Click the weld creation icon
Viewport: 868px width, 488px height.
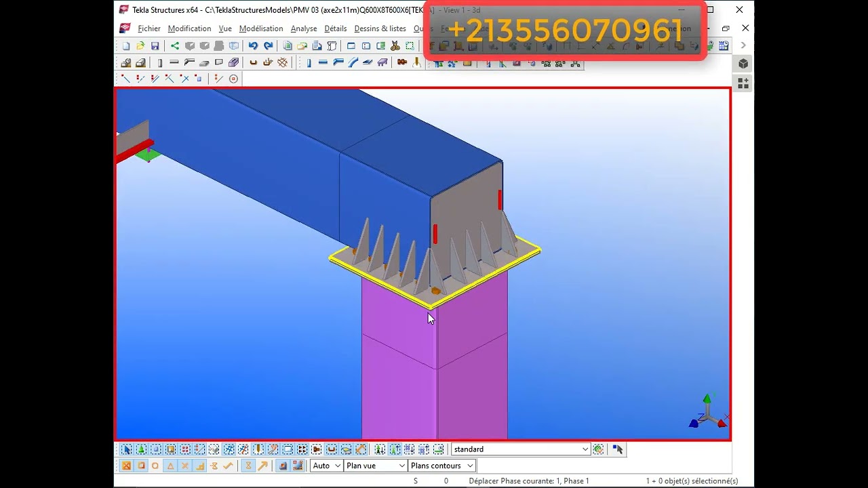pos(416,62)
